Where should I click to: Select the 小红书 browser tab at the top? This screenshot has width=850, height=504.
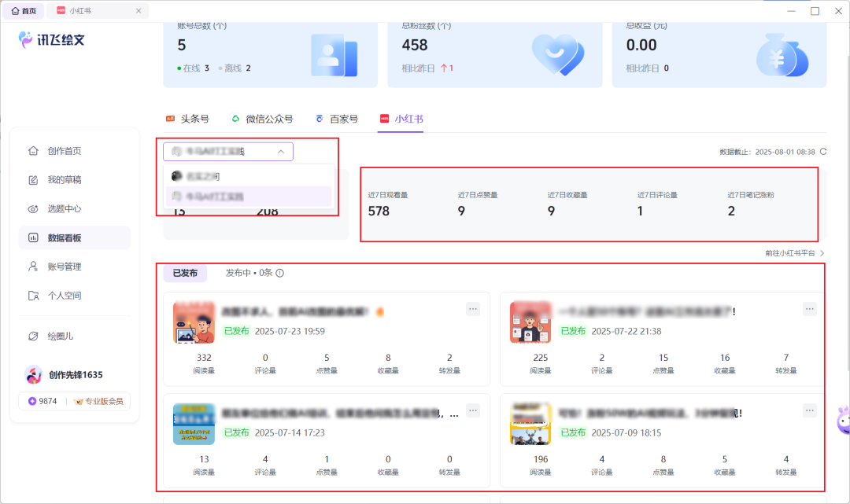(x=98, y=11)
